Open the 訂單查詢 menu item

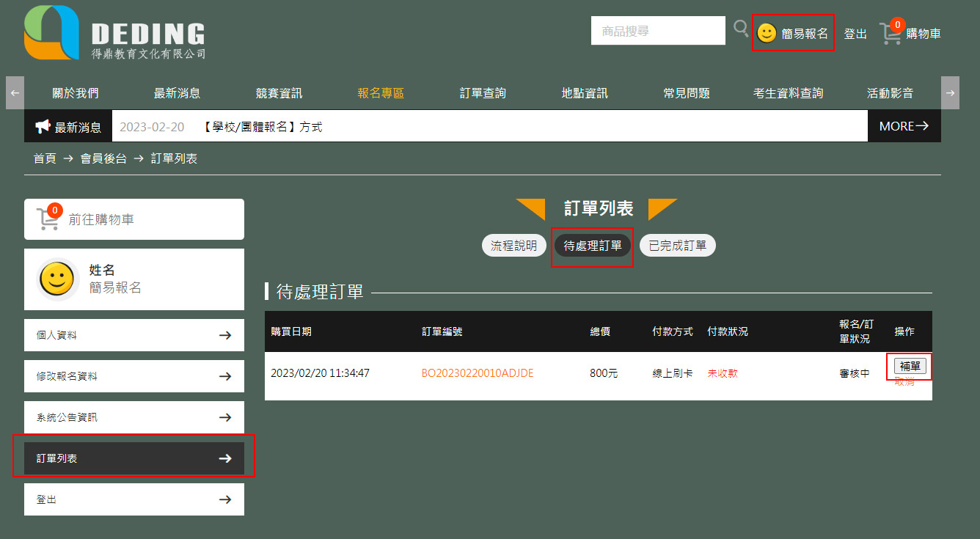click(483, 93)
